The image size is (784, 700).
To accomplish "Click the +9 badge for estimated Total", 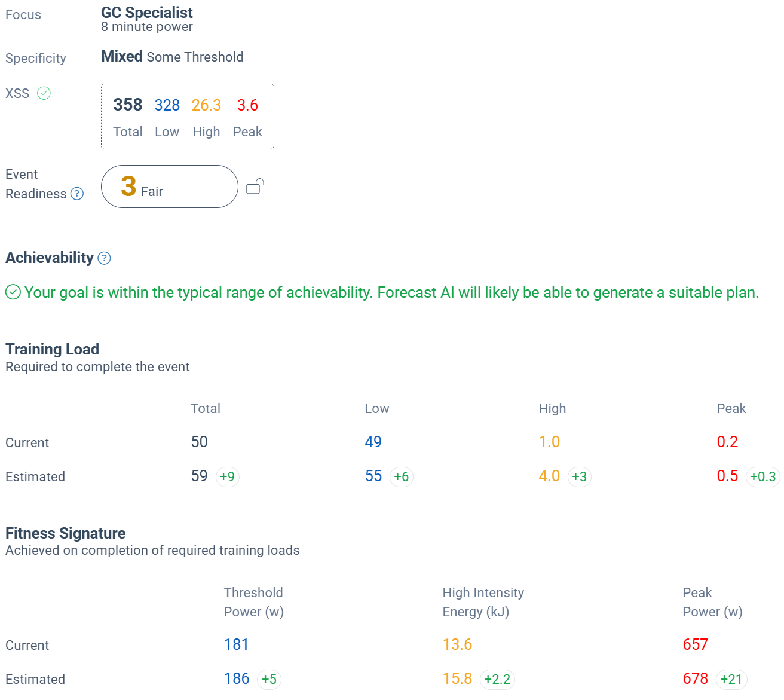I will click(x=227, y=476).
